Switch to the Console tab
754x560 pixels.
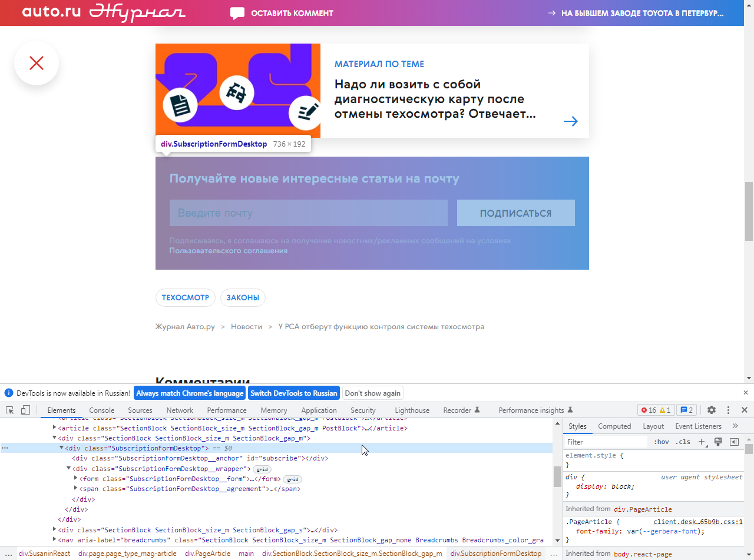point(101,410)
